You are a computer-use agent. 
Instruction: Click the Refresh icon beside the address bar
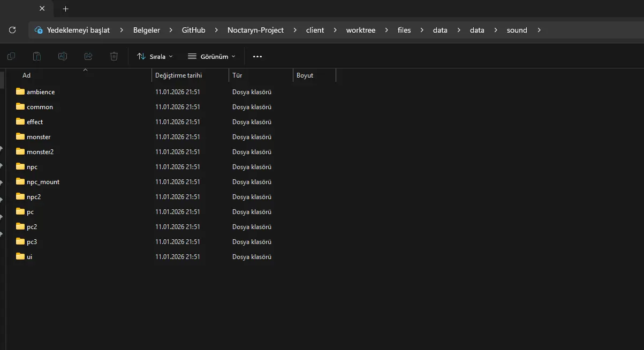coord(12,30)
